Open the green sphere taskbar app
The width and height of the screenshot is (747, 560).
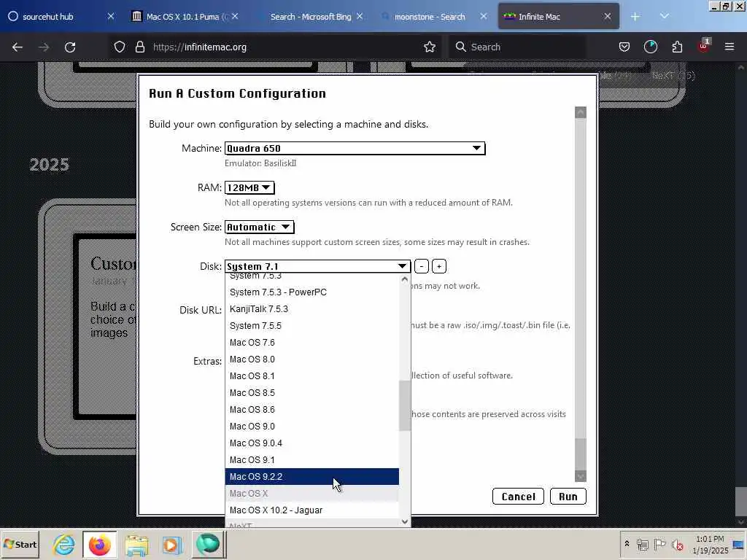tap(208, 544)
